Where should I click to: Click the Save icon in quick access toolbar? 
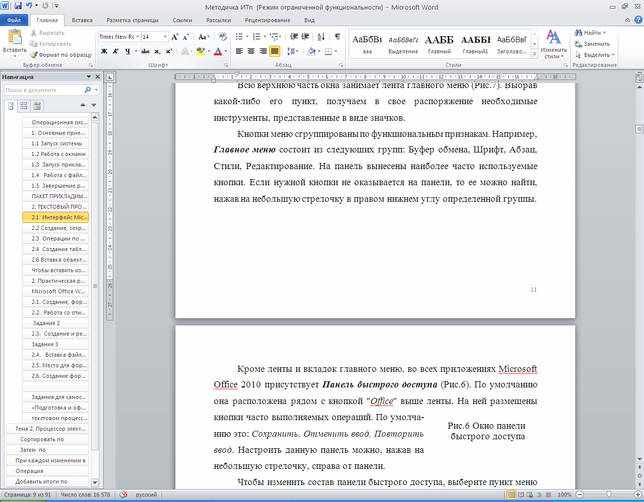[18, 6]
